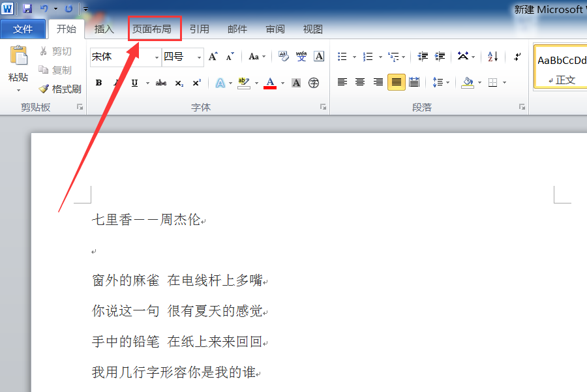Click the bullets list icon
Screen dimensions: 587x392
[x=342, y=57]
